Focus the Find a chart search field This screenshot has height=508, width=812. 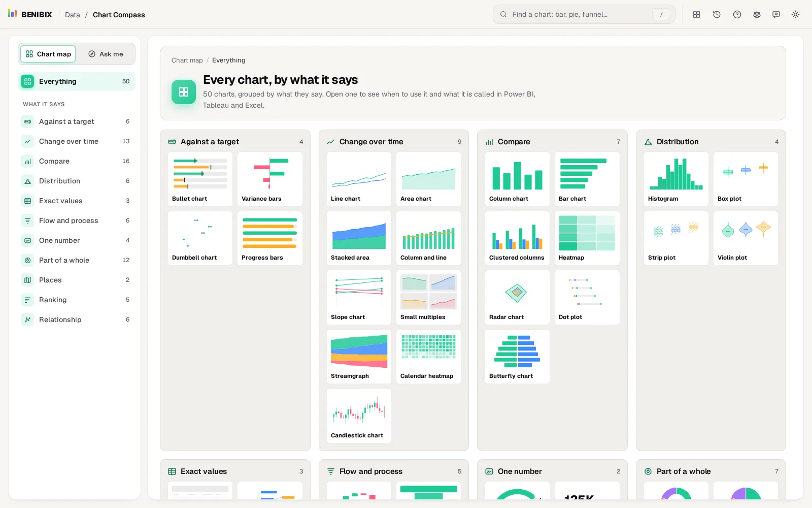pyautogui.click(x=584, y=14)
